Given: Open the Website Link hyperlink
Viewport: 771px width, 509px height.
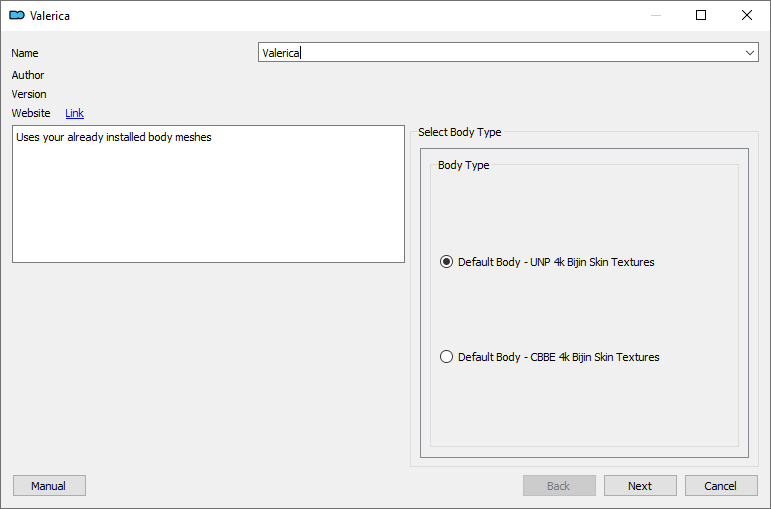Looking at the screenshot, I should click(x=74, y=113).
